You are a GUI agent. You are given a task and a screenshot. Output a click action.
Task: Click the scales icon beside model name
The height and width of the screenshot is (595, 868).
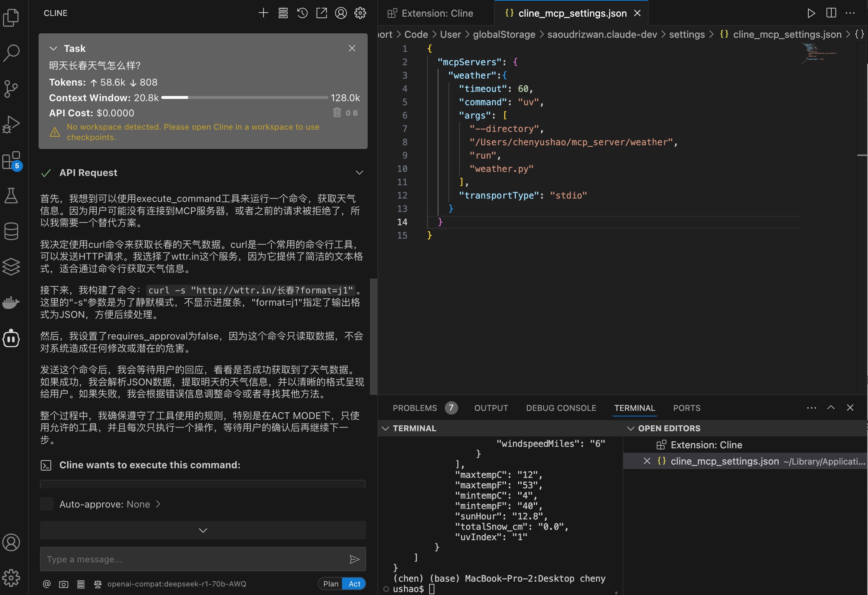pos(98,584)
